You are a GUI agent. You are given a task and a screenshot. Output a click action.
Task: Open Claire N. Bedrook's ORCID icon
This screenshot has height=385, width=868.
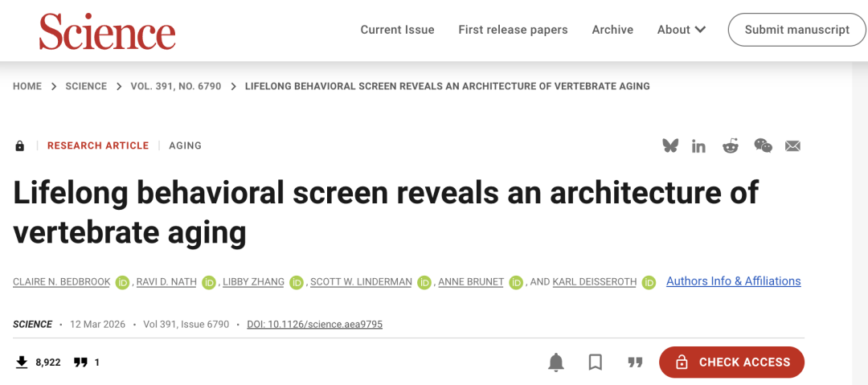tap(122, 282)
